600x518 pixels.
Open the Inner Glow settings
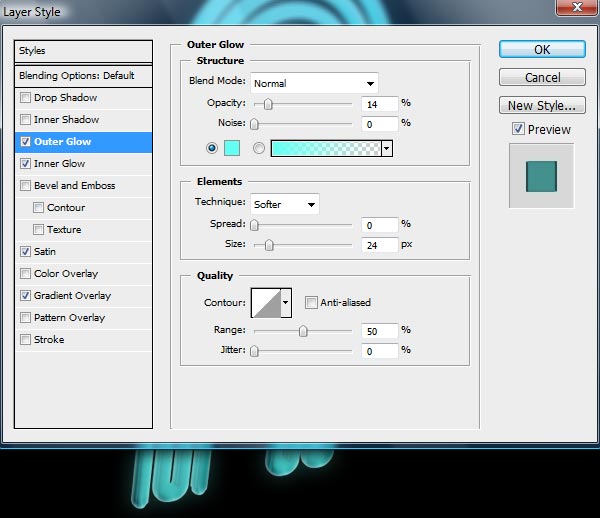click(59, 163)
